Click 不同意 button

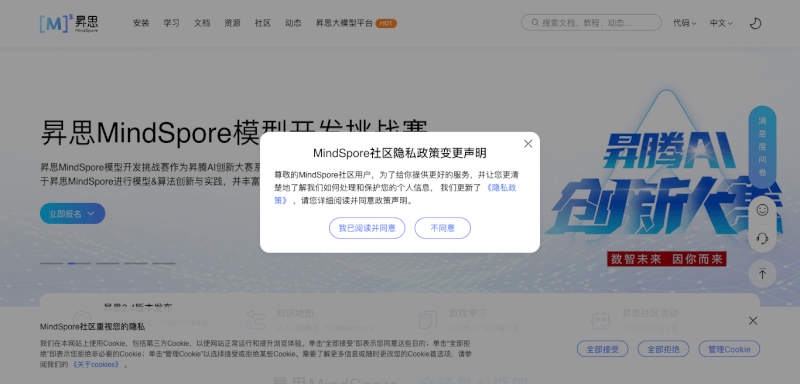tap(442, 228)
